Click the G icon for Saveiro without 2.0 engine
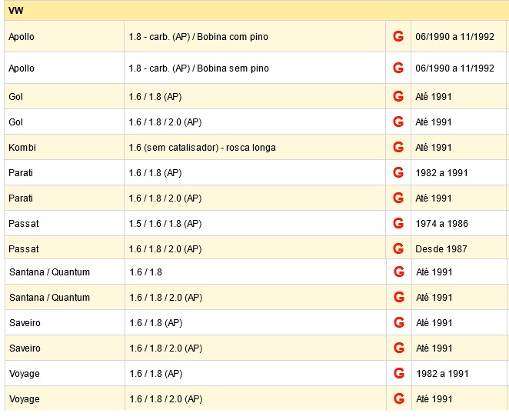 pos(399,322)
